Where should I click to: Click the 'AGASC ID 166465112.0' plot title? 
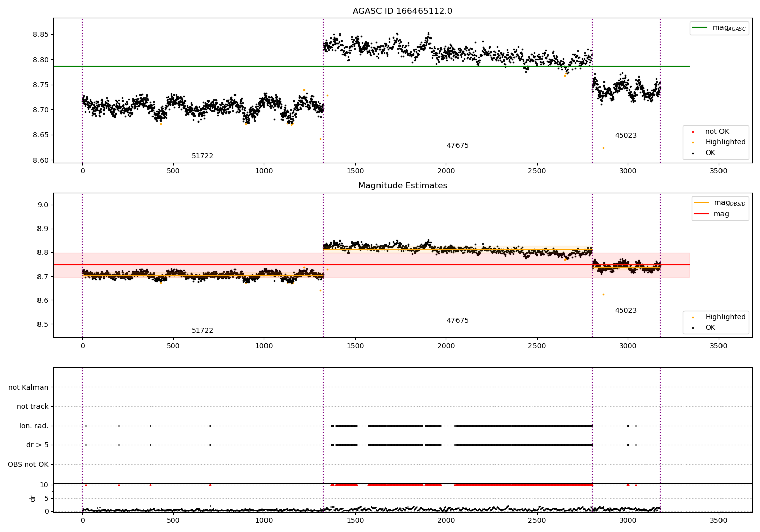(403, 11)
